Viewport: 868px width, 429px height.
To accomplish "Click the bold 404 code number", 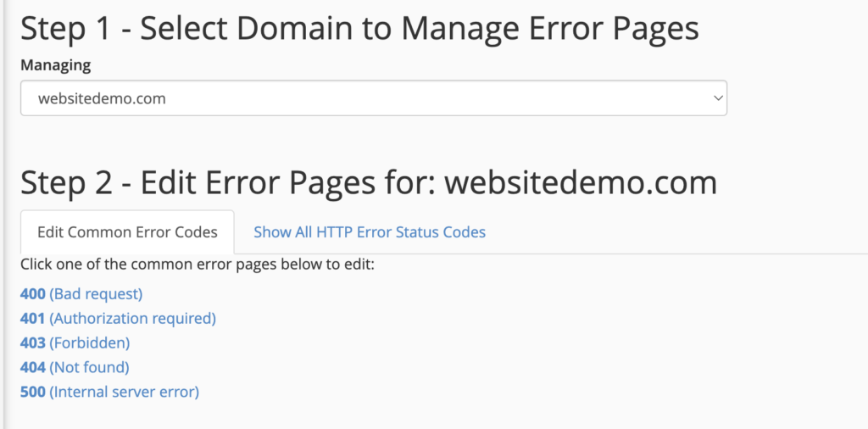I will click(33, 368).
